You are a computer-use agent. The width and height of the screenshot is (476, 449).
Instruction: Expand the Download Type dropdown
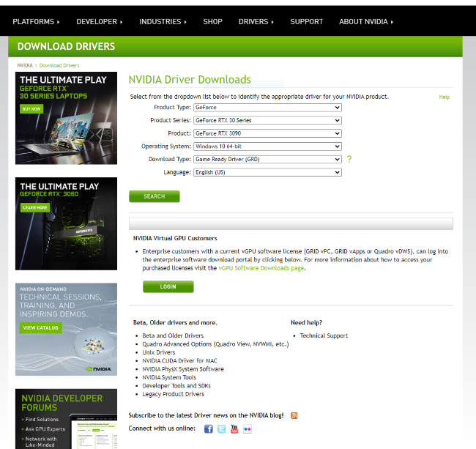(267, 159)
